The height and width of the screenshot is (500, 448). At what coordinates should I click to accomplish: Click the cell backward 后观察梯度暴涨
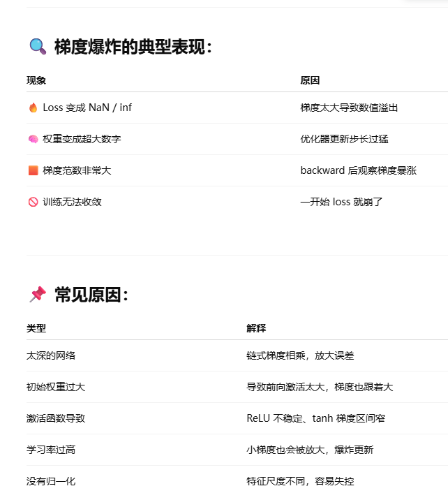point(359,170)
